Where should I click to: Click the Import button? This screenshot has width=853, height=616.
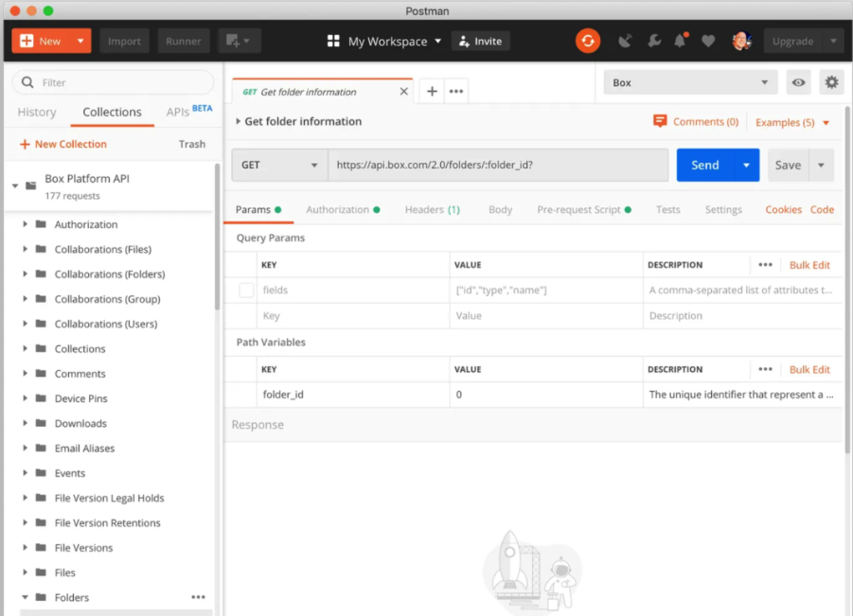[124, 41]
